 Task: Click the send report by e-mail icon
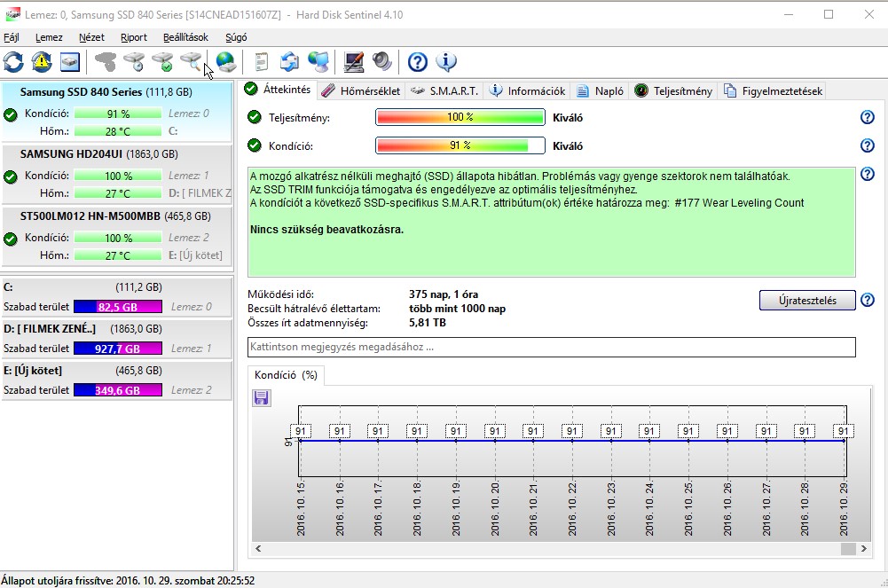pyautogui.click(x=289, y=62)
